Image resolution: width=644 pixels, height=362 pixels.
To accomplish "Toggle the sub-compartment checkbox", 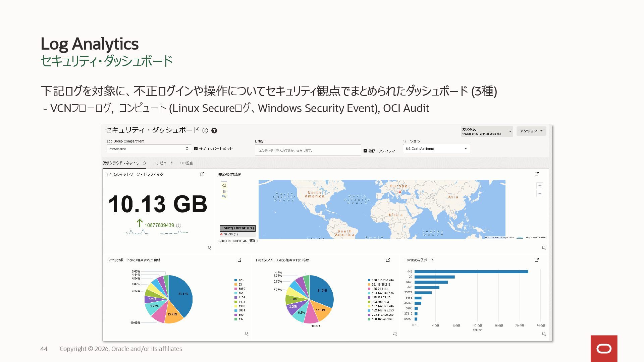I will (x=196, y=148).
